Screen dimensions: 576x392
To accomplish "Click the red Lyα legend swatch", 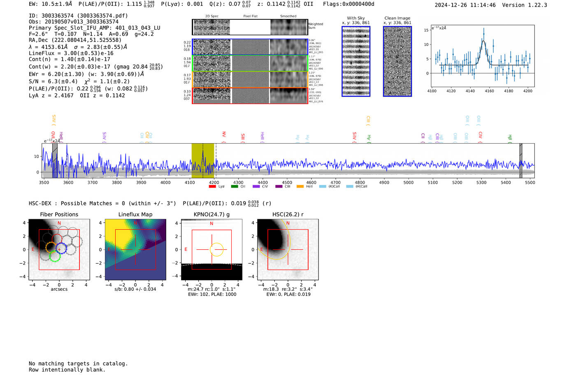I will coord(212,186).
